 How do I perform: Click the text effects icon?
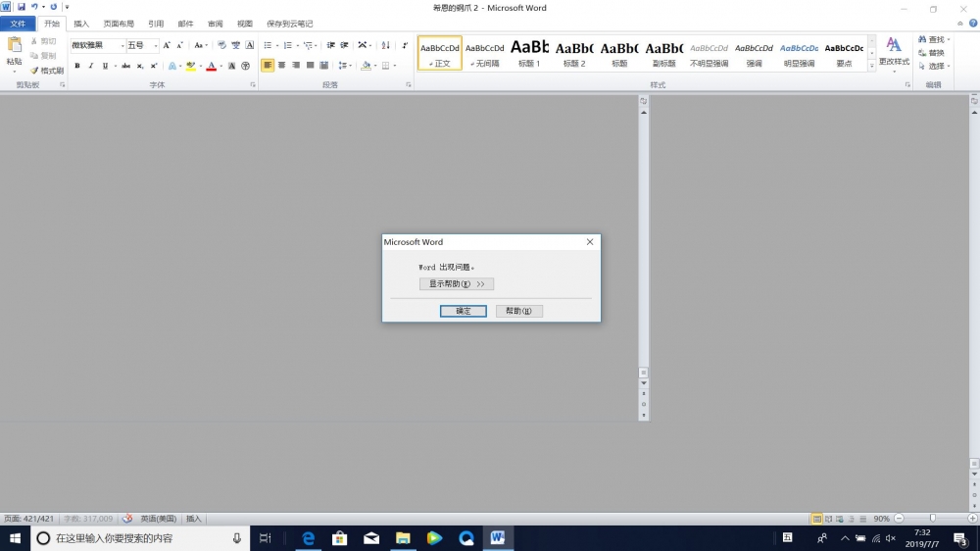click(x=172, y=66)
